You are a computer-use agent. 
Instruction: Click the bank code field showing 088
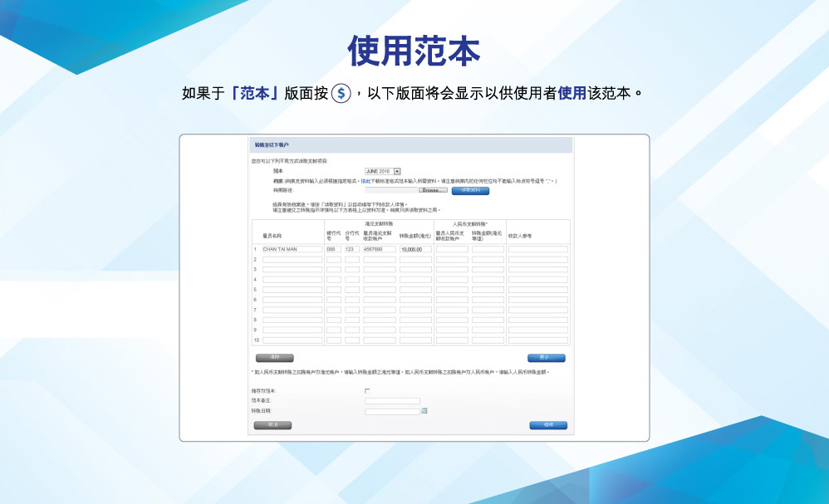point(333,249)
